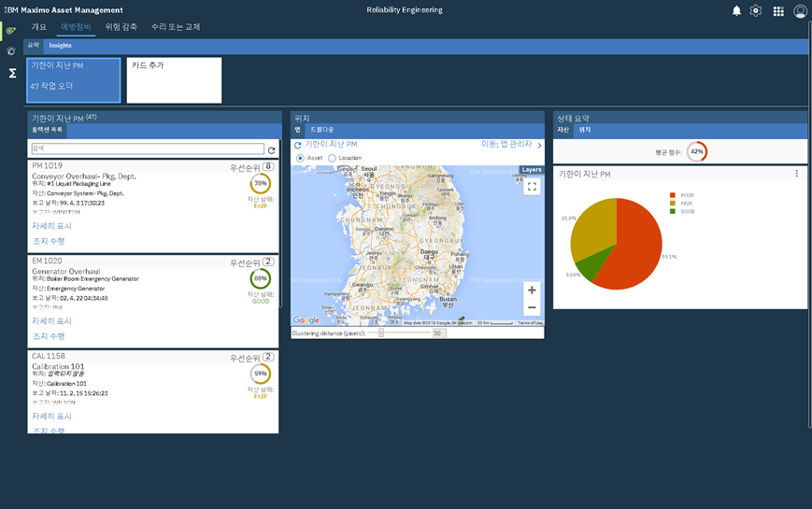The width and height of the screenshot is (812, 509).
Task: Click Seoul label on the map
Action: [x=369, y=169]
